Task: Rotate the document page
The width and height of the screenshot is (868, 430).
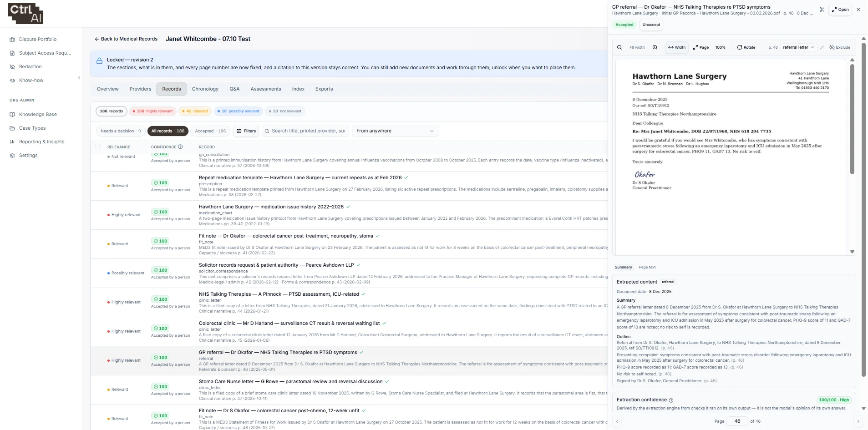Action: 746,47
